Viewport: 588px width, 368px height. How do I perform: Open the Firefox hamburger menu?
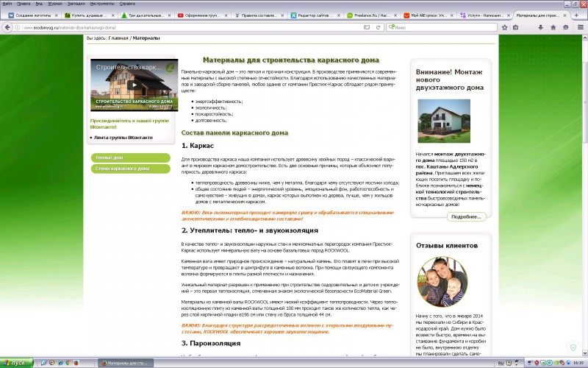tap(581, 27)
